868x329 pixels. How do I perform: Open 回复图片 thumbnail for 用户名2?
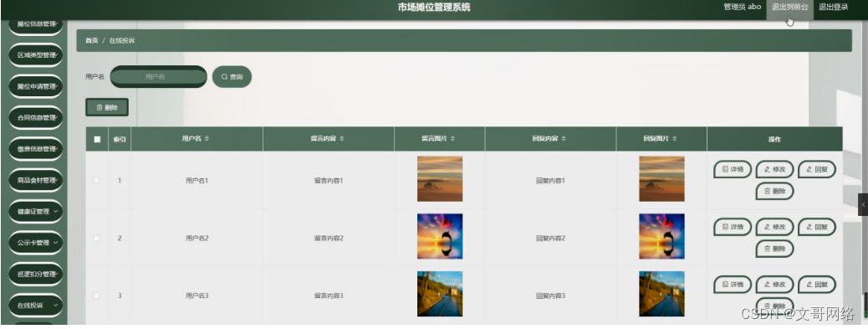[661, 237]
